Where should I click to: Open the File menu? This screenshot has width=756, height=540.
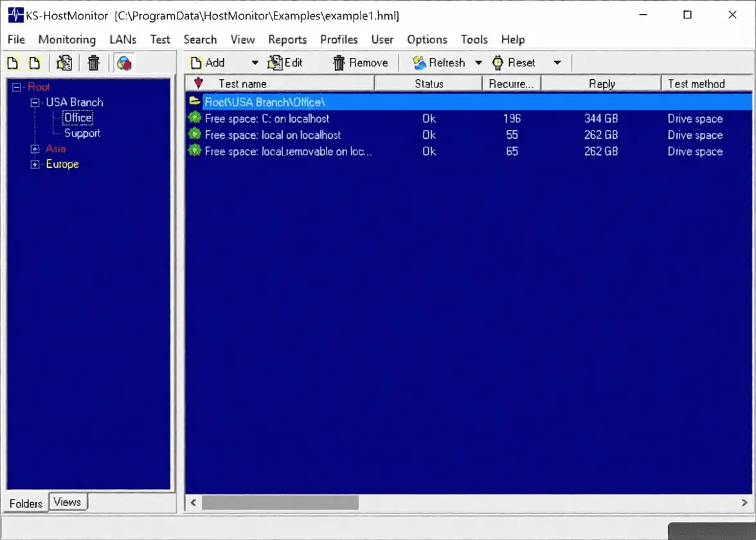click(x=17, y=40)
